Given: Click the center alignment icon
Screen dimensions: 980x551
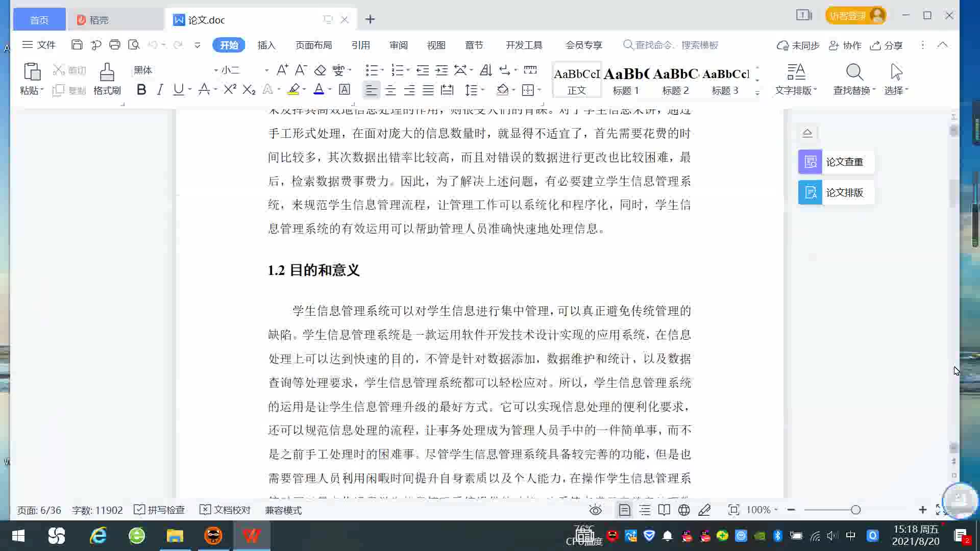Looking at the screenshot, I should [390, 90].
